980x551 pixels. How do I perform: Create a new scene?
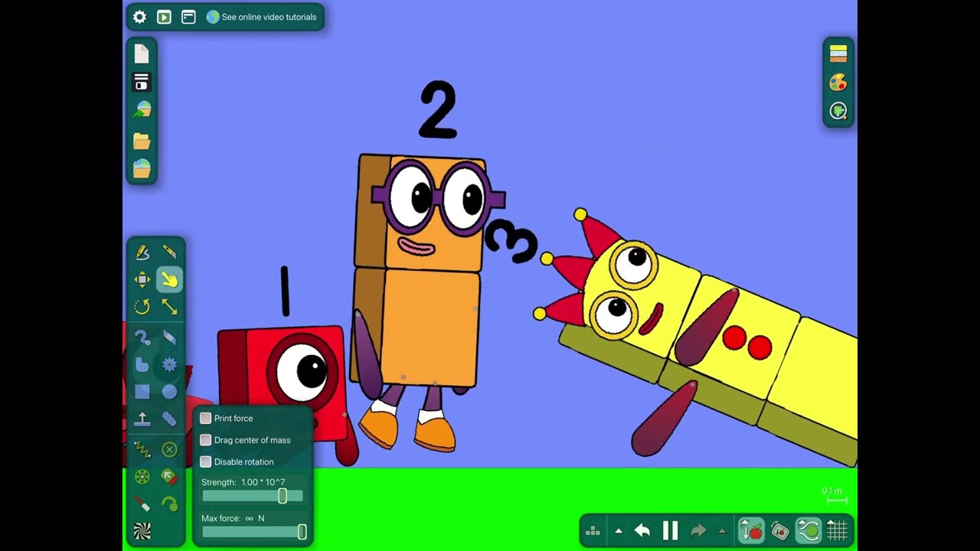click(x=142, y=54)
